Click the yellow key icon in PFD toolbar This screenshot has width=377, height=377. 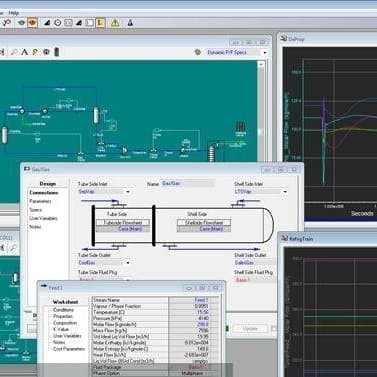35,52
